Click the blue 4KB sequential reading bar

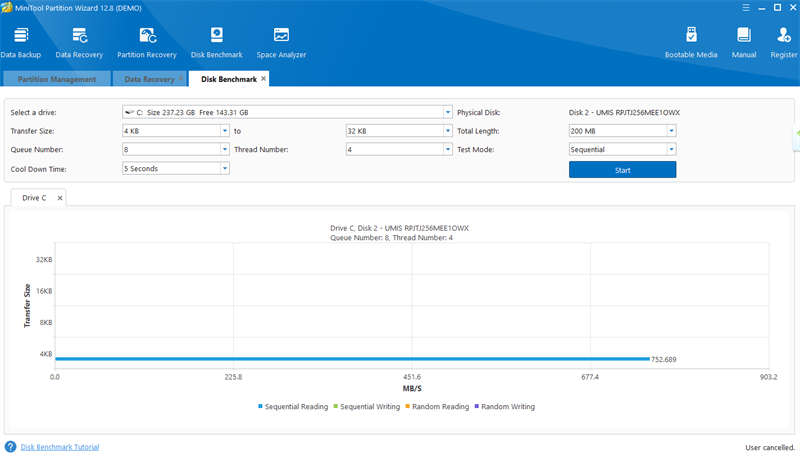(350, 358)
